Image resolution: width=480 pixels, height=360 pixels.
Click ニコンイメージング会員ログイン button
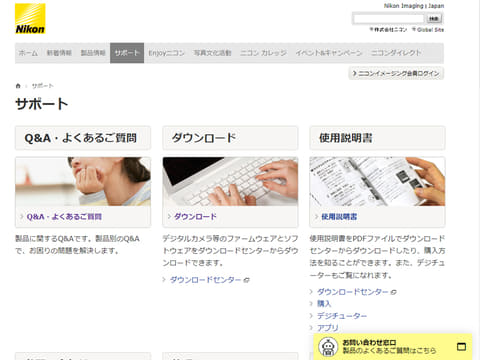tap(396, 73)
